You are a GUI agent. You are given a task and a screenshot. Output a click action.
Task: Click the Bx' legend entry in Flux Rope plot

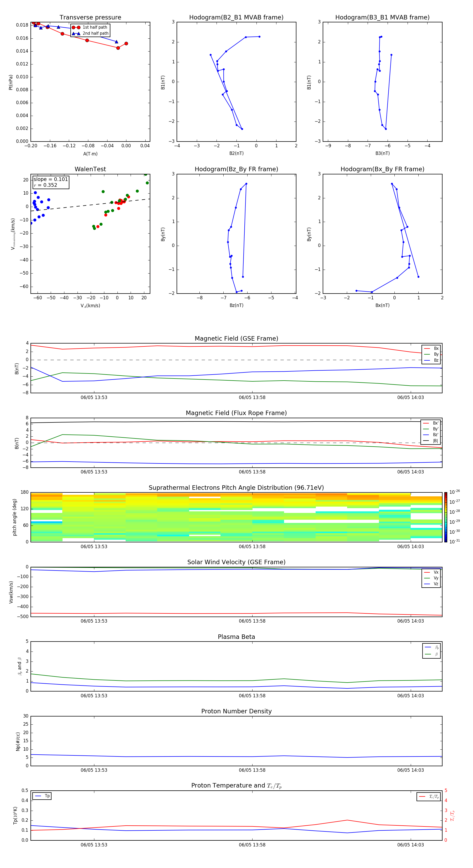[x=431, y=423]
